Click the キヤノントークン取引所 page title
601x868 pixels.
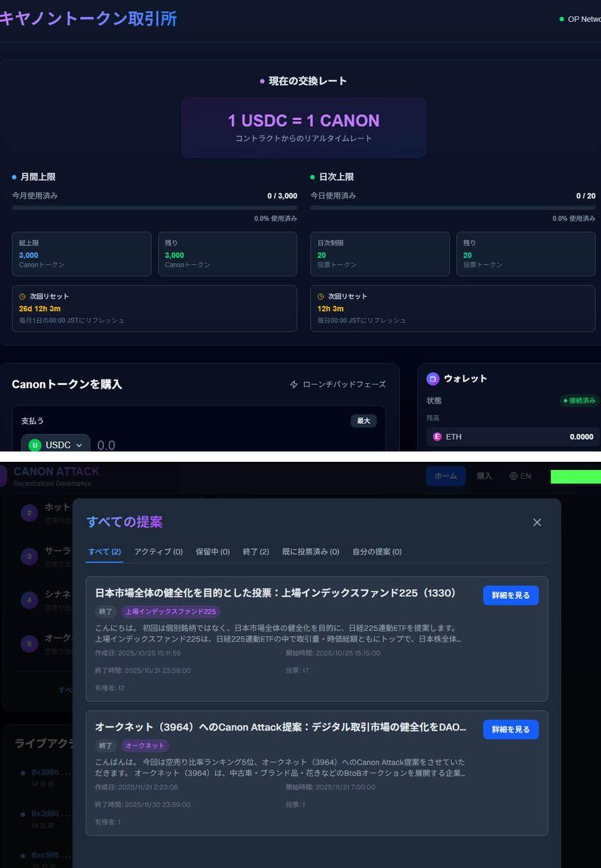88,18
